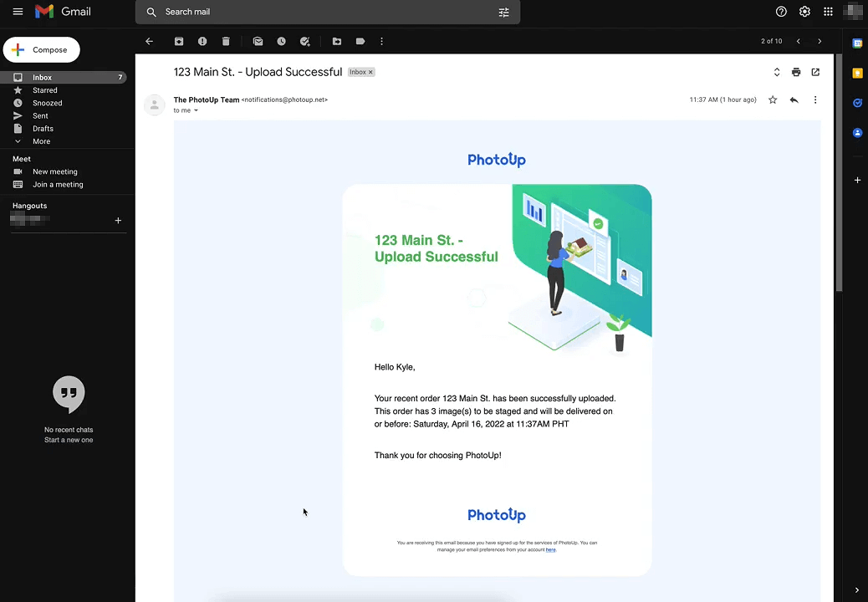The width and height of the screenshot is (868, 602).
Task: Show recipient details dropdown
Action: [196, 110]
